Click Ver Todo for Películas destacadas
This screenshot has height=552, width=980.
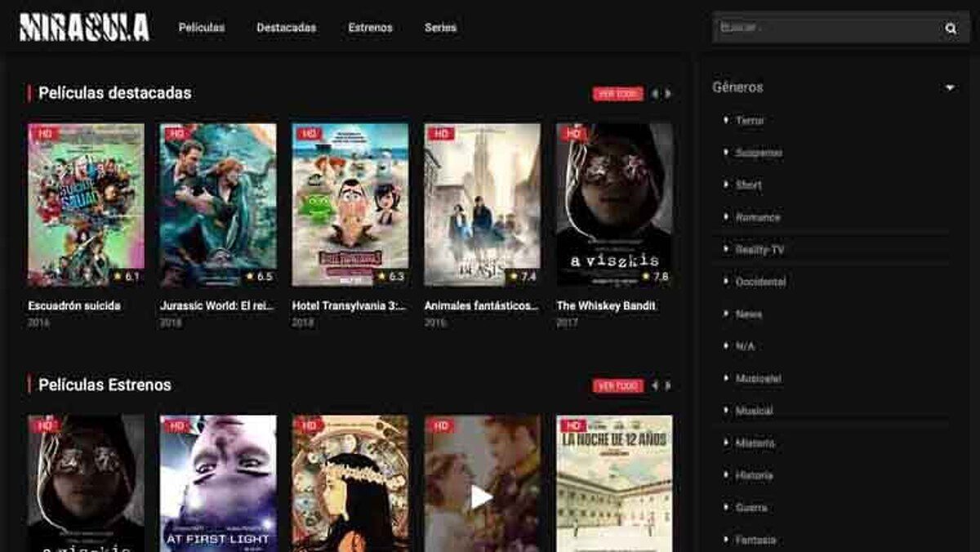617,94
